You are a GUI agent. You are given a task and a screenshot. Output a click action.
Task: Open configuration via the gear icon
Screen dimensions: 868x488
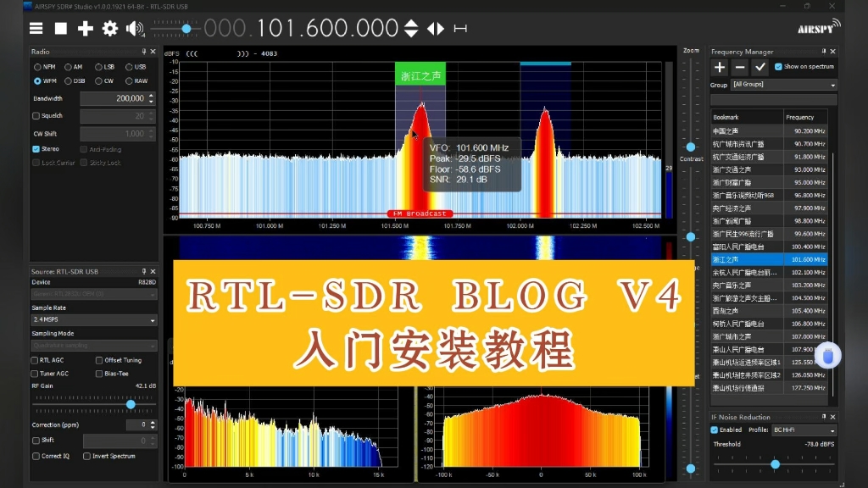pyautogui.click(x=109, y=28)
